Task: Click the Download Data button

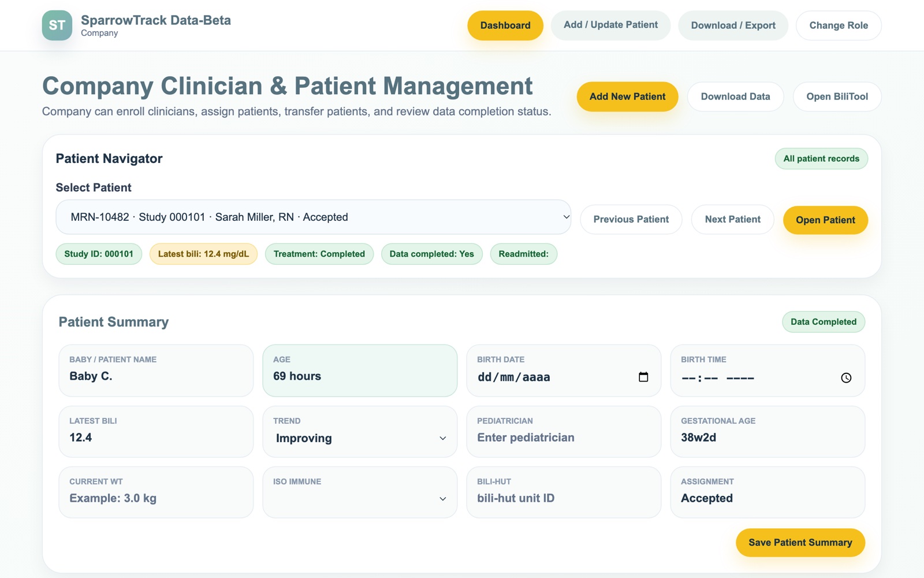Action: [735, 97]
